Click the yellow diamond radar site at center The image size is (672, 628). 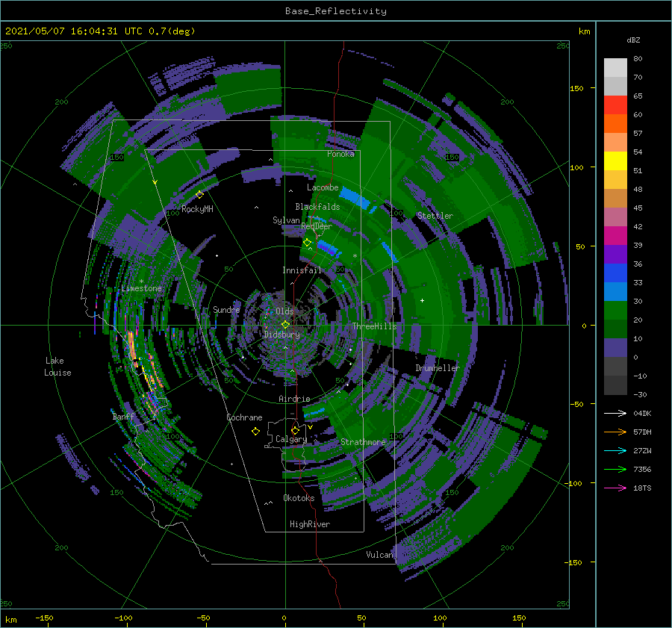click(285, 325)
